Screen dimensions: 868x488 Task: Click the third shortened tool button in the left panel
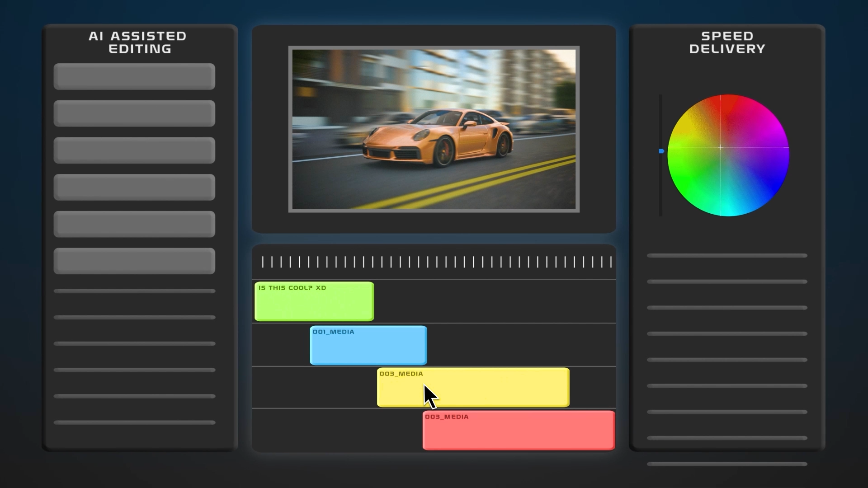[134, 150]
